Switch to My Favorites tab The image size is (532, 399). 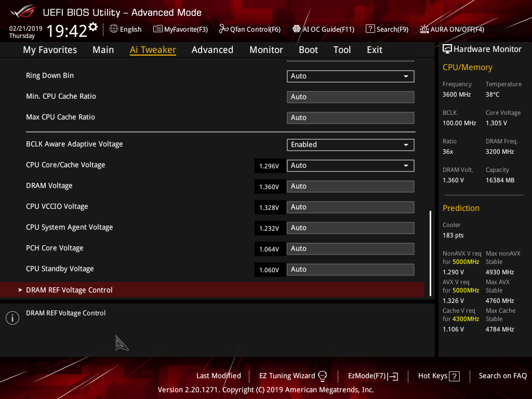50,50
